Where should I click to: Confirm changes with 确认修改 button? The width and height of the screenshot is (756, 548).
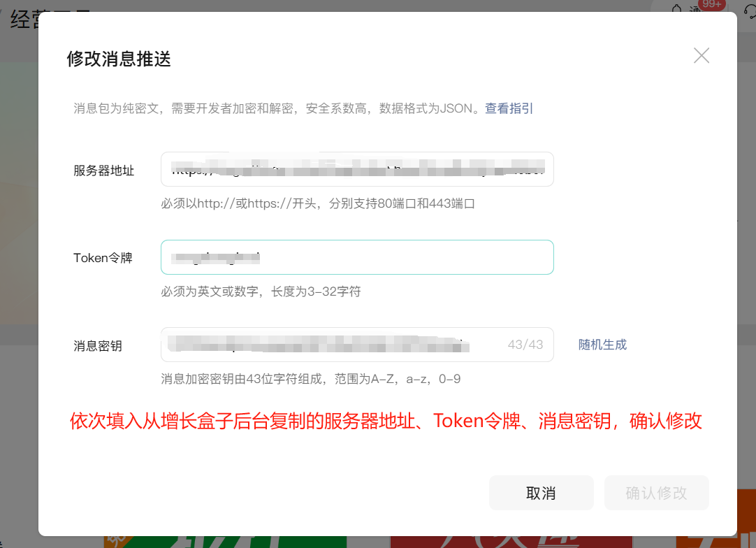(x=656, y=493)
